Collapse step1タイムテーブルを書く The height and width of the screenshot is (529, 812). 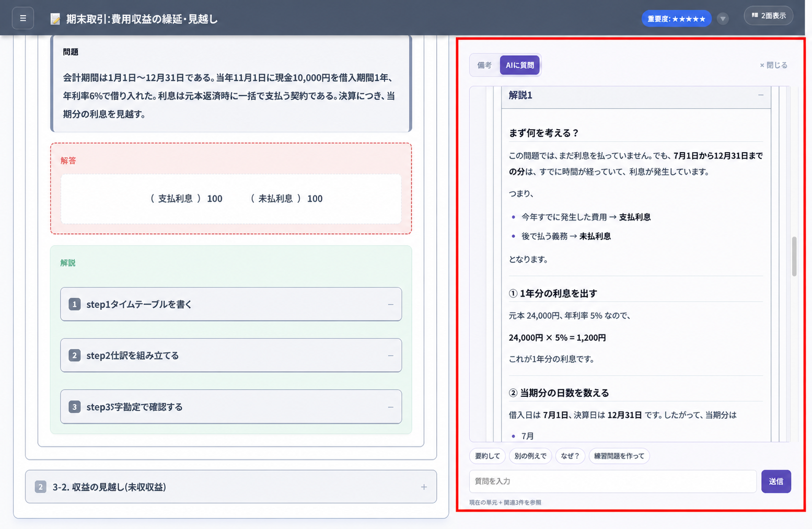pyautogui.click(x=390, y=304)
